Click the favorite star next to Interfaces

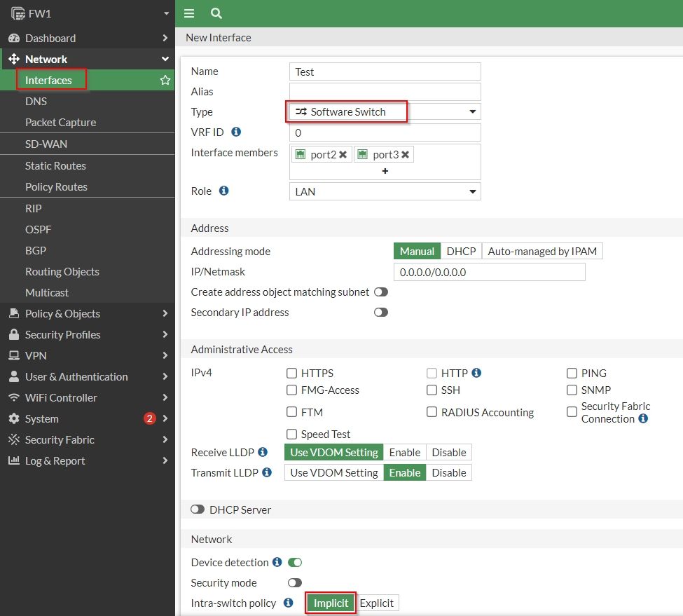click(x=165, y=81)
